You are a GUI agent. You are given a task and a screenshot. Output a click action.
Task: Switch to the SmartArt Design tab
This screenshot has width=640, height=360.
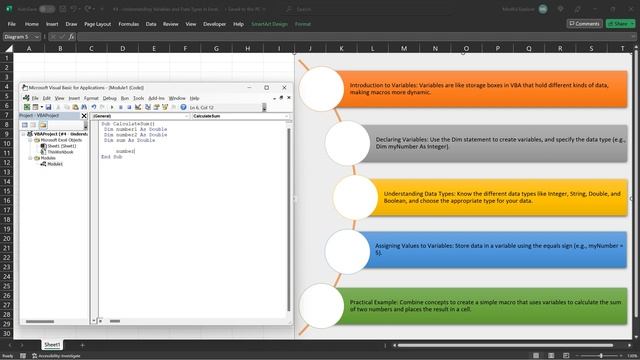click(x=269, y=24)
